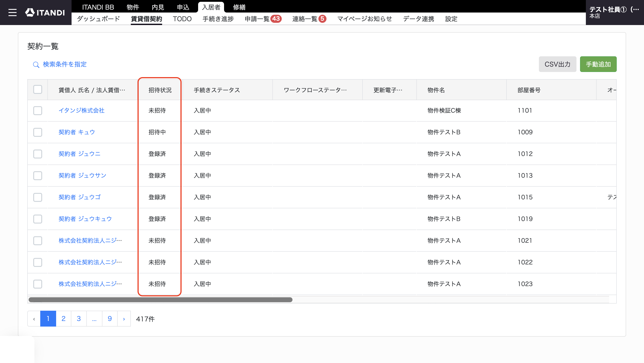Check the checkbox for room 1022 row

coord(38,262)
